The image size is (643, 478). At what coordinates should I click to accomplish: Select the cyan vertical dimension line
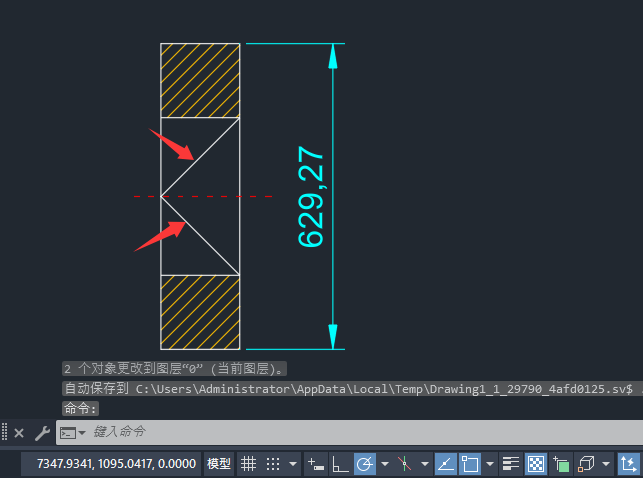(333, 196)
